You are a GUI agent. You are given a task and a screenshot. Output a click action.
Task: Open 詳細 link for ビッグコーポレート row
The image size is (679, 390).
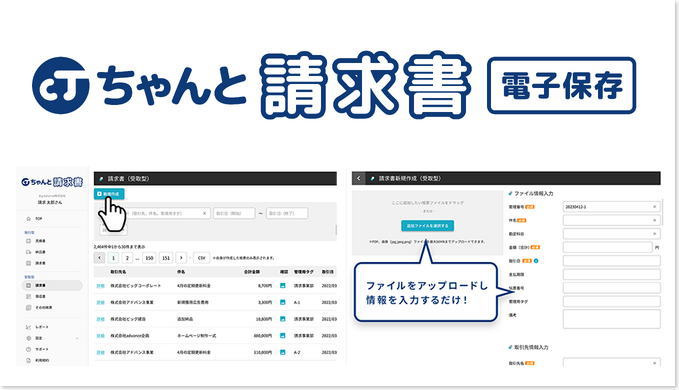click(x=100, y=286)
